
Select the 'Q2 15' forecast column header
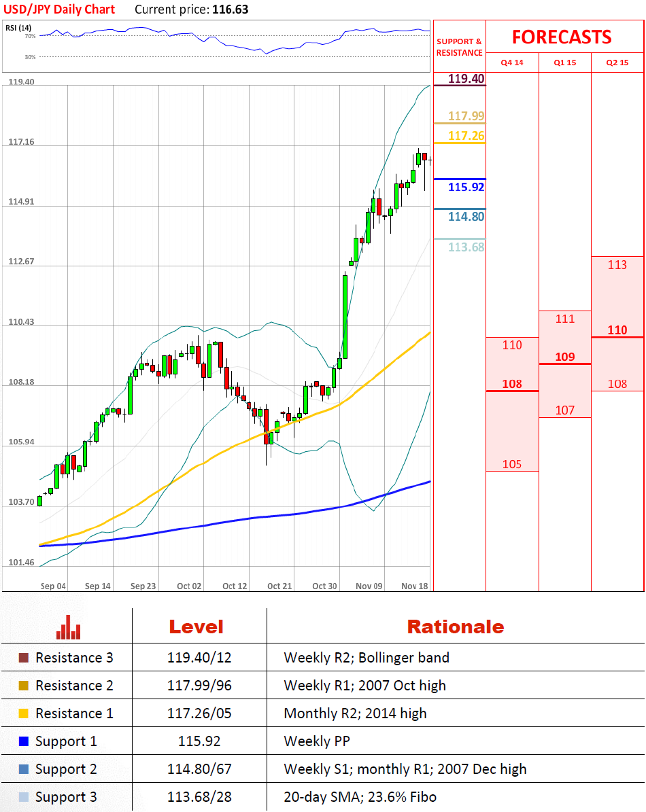(x=617, y=63)
